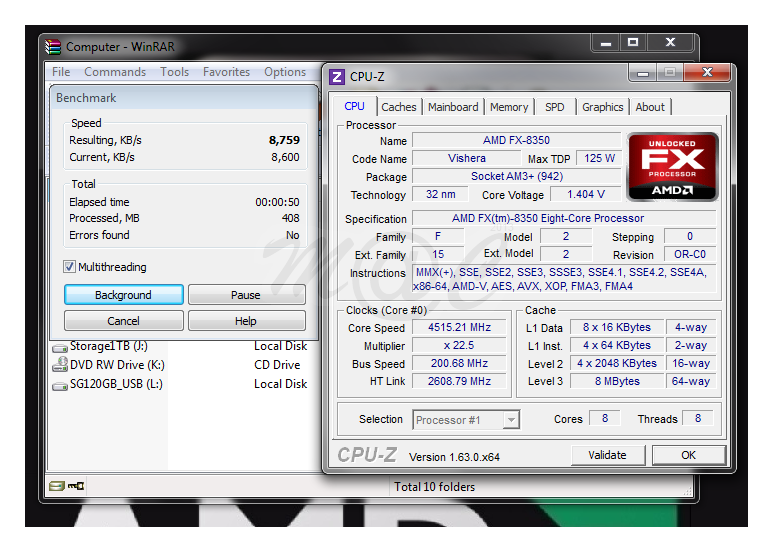
Task: Click the 32 nm technology value
Action: coord(440,194)
